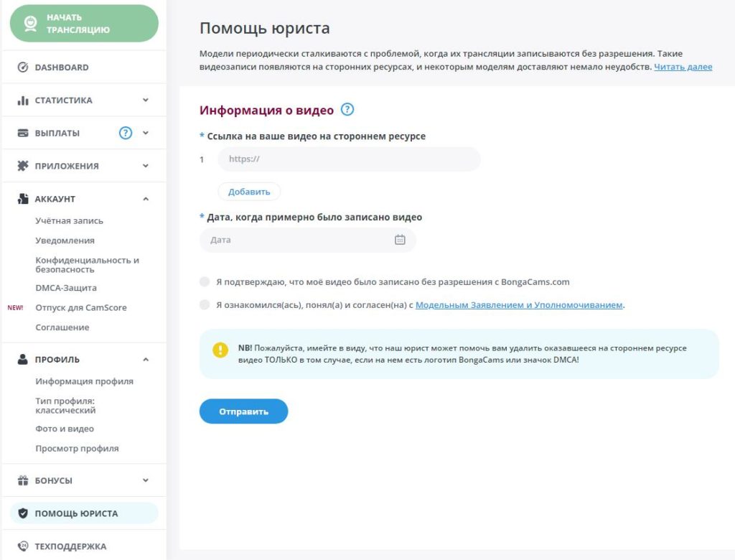Open the help question mark next to Выплаты
The image size is (735, 560).
[125, 134]
